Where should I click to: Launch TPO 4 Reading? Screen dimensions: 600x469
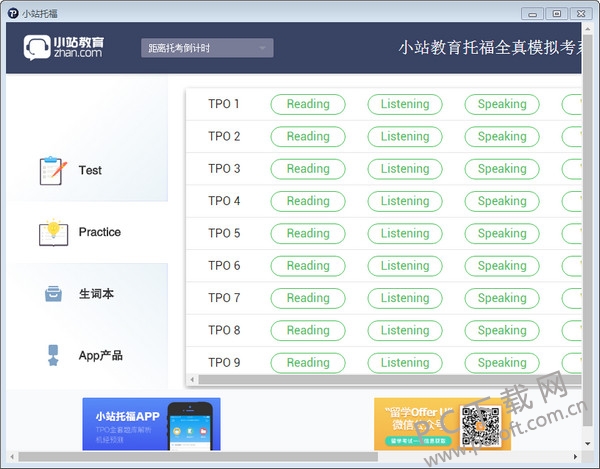pos(308,201)
